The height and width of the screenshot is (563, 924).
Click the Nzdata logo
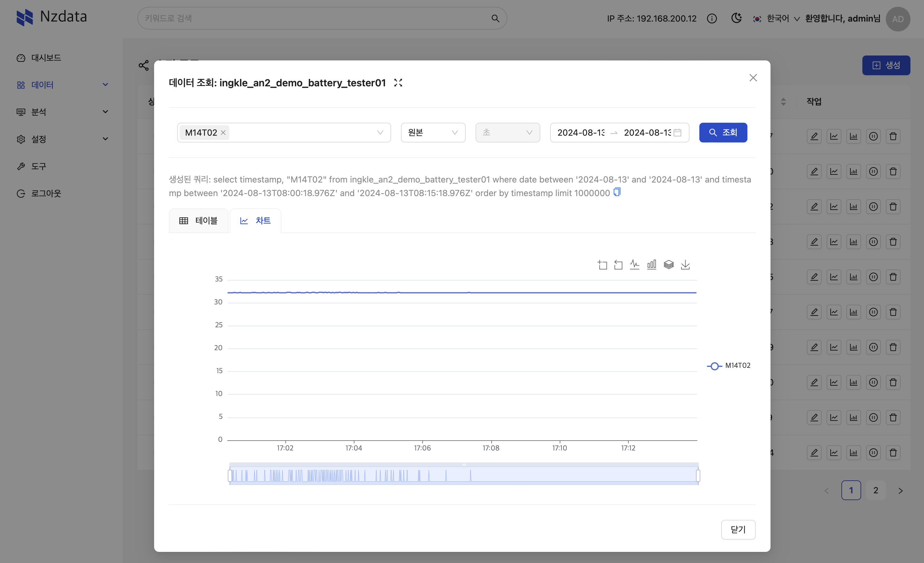[52, 17]
